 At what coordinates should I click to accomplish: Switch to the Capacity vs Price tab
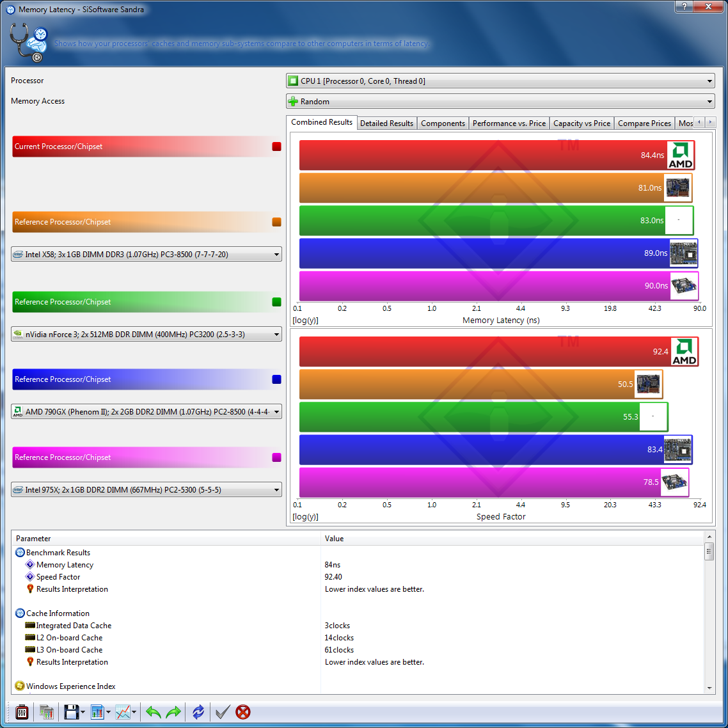[582, 123]
